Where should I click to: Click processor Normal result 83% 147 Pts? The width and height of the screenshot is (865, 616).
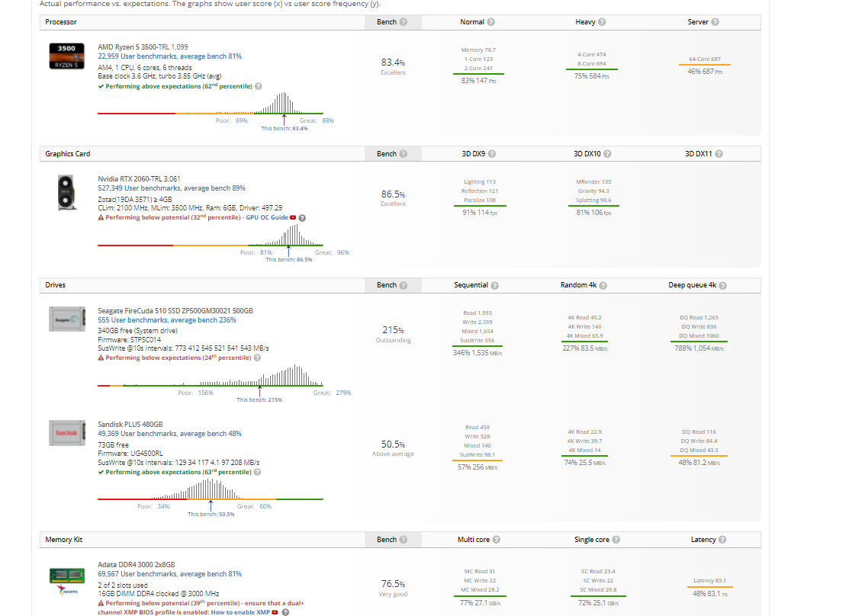click(478, 81)
